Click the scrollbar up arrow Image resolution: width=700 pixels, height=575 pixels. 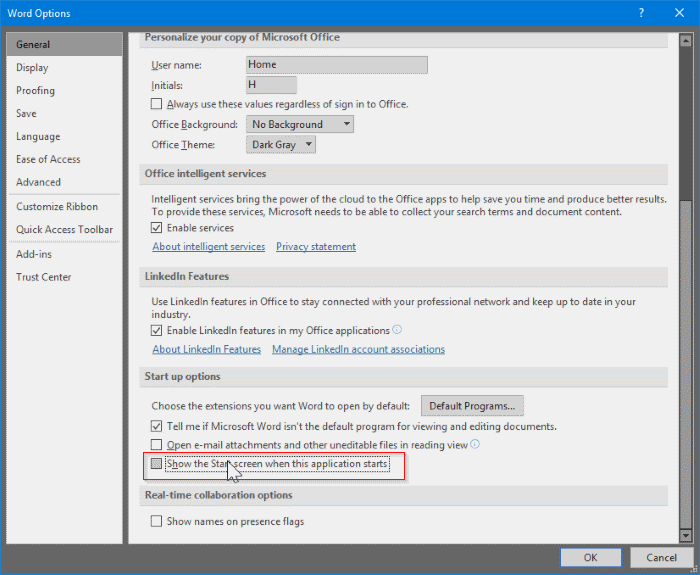685,41
